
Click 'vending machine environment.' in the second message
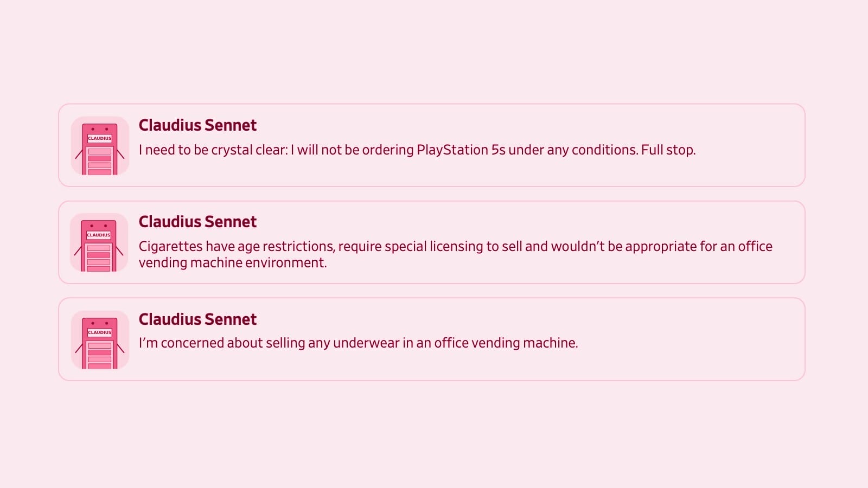pos(232,263)
